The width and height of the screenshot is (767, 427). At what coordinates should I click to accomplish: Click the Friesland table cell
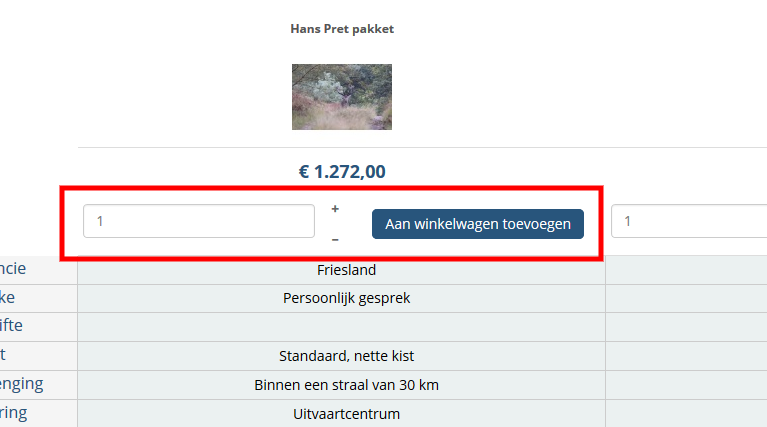tap(342, 270)
